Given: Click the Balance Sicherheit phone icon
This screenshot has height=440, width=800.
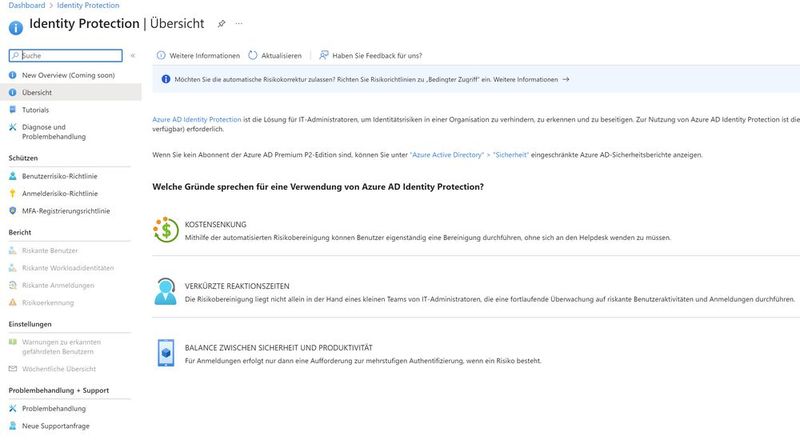Looking at the screenshot, I should click(x=166, y=353).
